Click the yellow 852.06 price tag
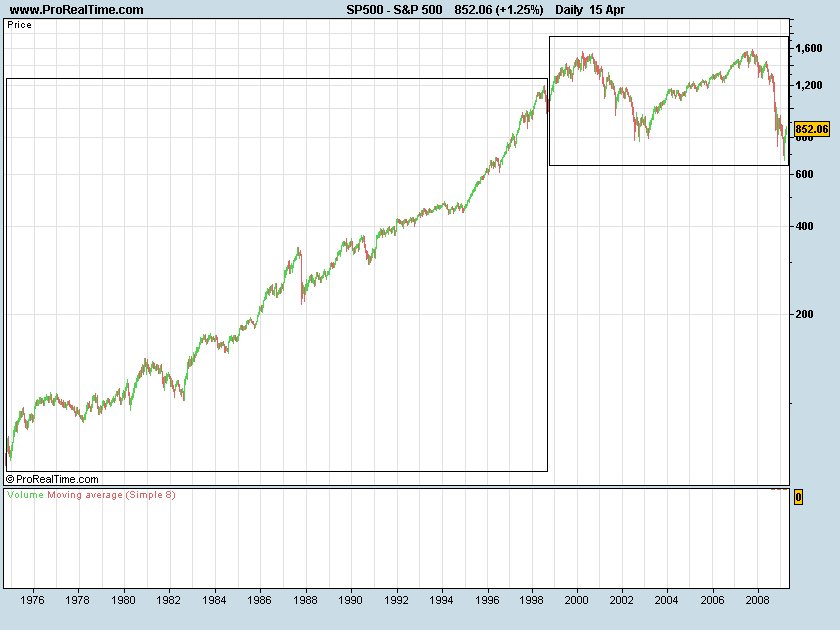840x630 pixels. click(x=811, y=129)
